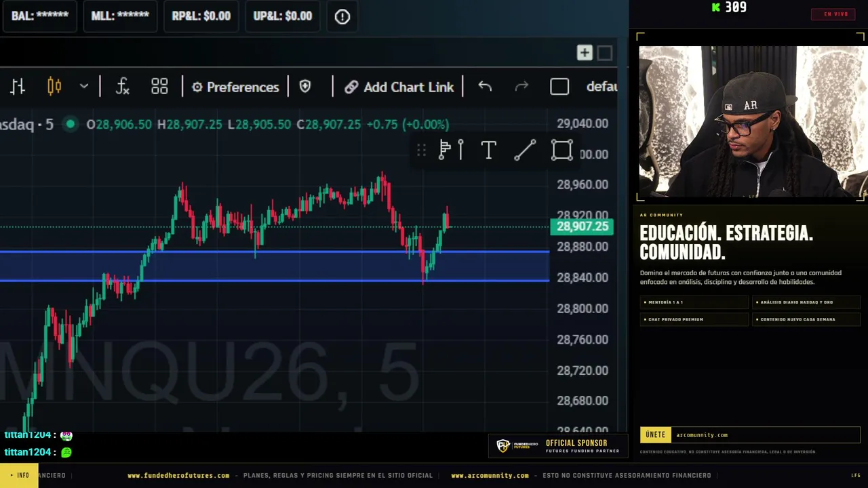
Task: Open www.fundedherofutures.com ticker link
Action: point(178,476)
